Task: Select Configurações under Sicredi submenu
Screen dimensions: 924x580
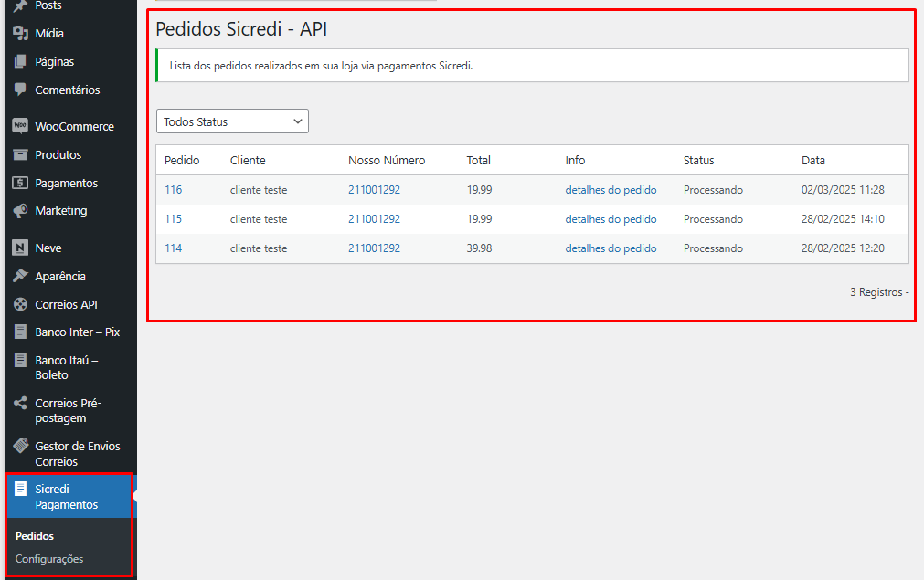Action: coord(49,559)
